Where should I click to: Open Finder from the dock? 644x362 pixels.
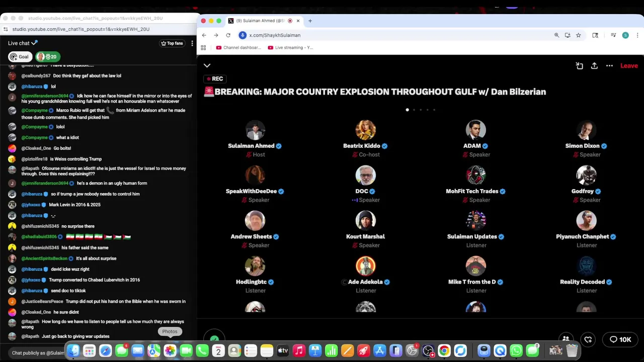[73, 351]
